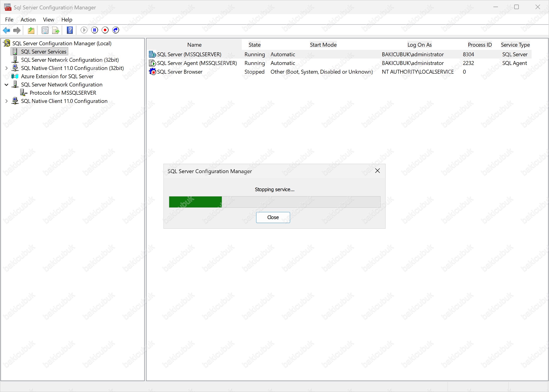
Task: Dismiss the Stopping service dialog with X
Action: pyautogui.click(x=377, y=171)
